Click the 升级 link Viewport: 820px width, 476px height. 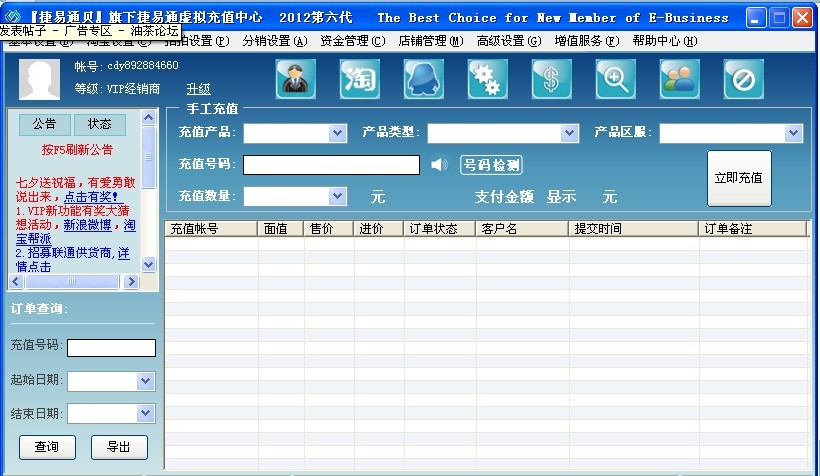pos(199,89)
